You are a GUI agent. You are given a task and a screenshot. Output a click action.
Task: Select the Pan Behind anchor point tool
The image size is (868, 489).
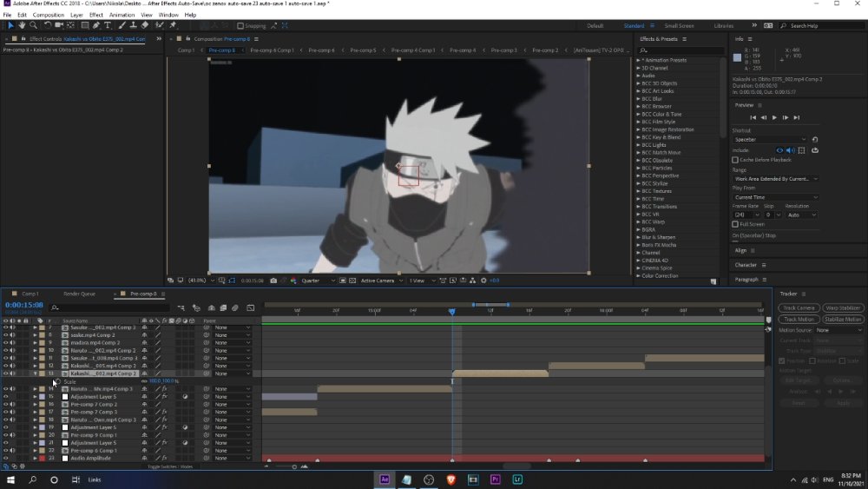pos(71,25)
